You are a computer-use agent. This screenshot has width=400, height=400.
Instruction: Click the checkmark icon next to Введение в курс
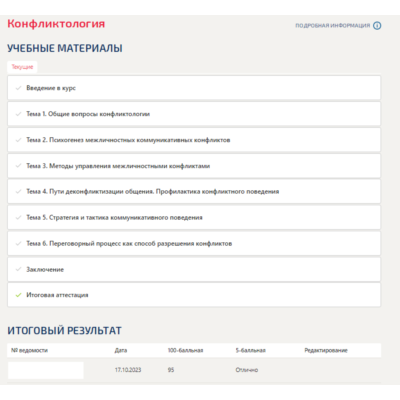click(18, 88)
